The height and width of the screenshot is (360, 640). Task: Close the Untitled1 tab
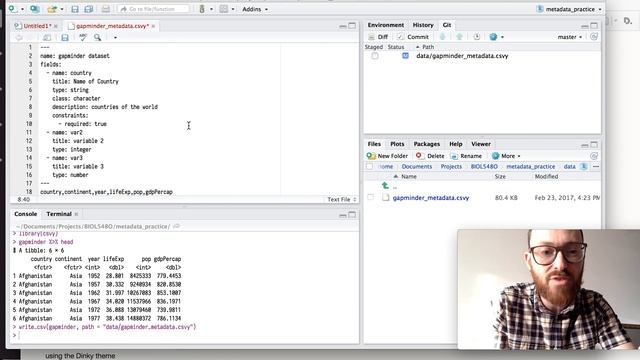[56, 26]
